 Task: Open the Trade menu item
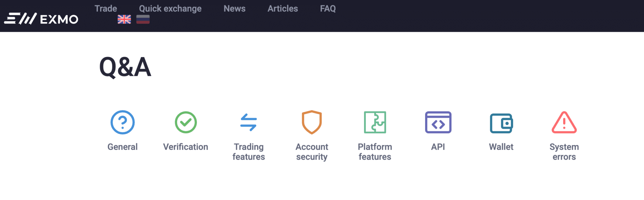(106, 9)
